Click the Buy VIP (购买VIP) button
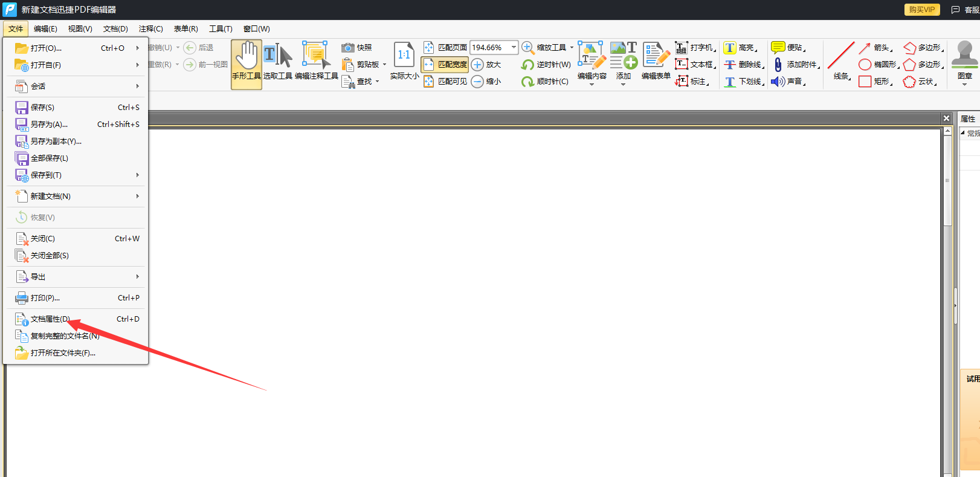 [x=922, y=10]
